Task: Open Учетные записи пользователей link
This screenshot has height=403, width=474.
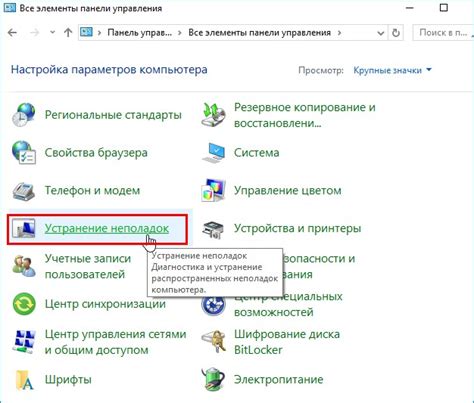Action: click(x=88, y=266)
